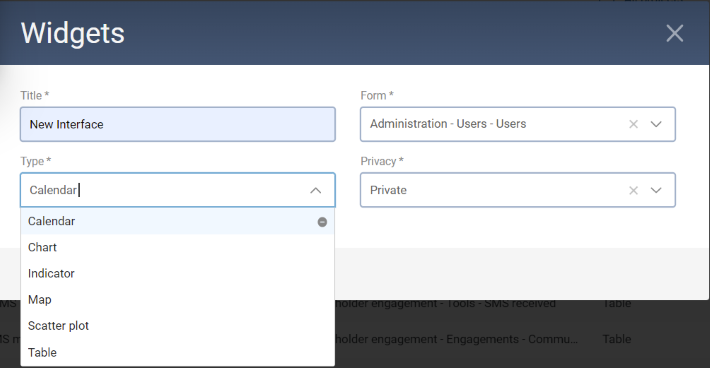Deselect Calendar using the minus icon

(x=322, y=222)
